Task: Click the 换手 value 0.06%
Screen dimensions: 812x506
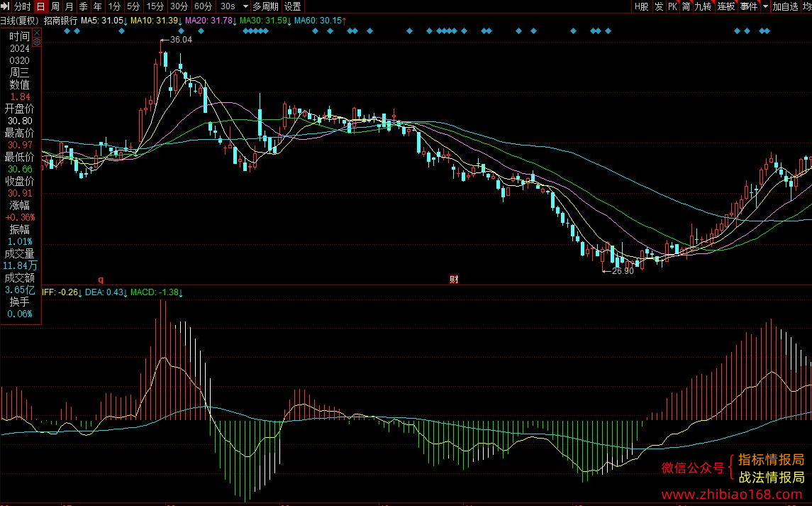Action: 20,314
